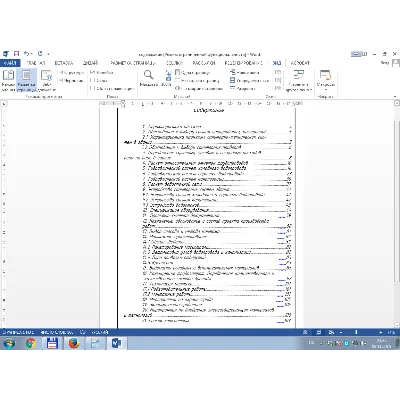
Task: Open Undo history dropdown arrow
Action: pyautogui.click(x=32, y=54)
